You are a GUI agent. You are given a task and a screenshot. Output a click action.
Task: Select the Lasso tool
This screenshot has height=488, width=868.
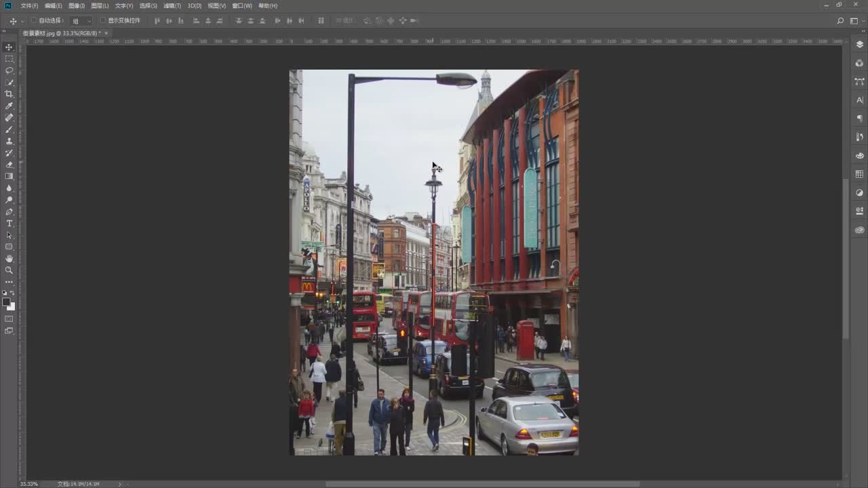tap(9, 70)
